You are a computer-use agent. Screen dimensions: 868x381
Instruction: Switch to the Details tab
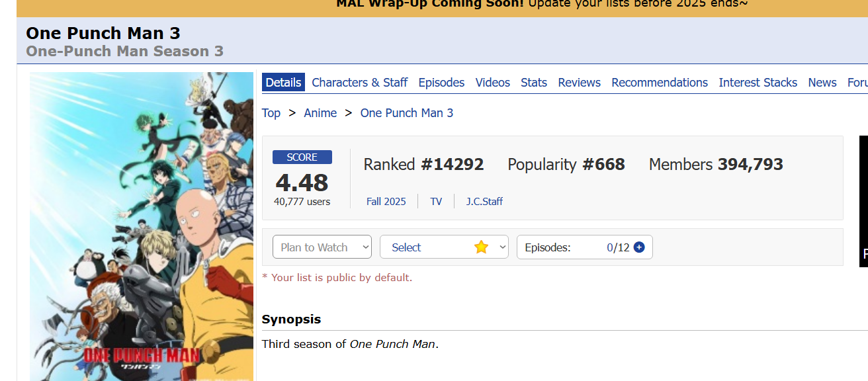283,83
